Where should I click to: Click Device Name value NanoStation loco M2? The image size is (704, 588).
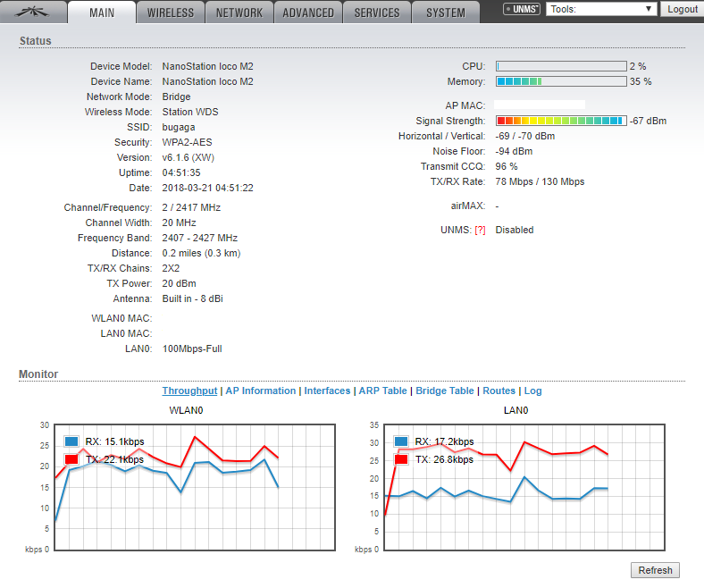tap(207, 81)
